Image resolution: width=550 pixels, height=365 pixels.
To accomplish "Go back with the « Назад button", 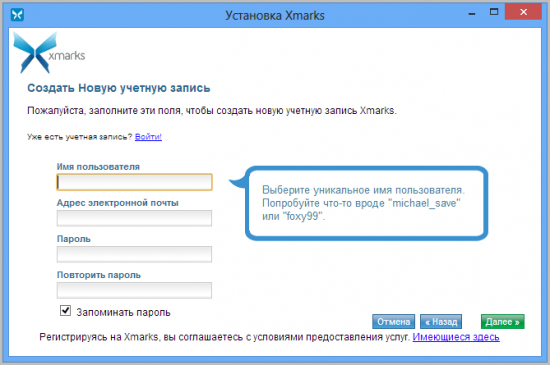I will click(x=441, y=322).
